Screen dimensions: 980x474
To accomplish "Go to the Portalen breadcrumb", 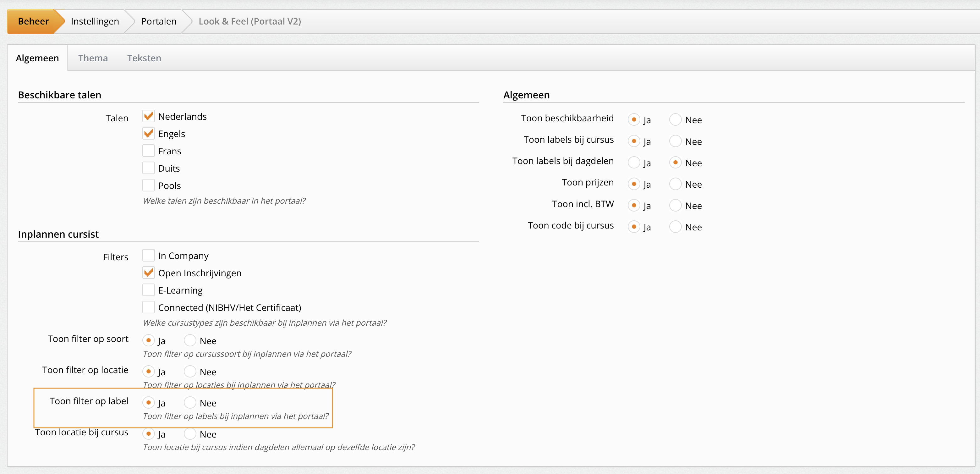I will click(159, 21).
